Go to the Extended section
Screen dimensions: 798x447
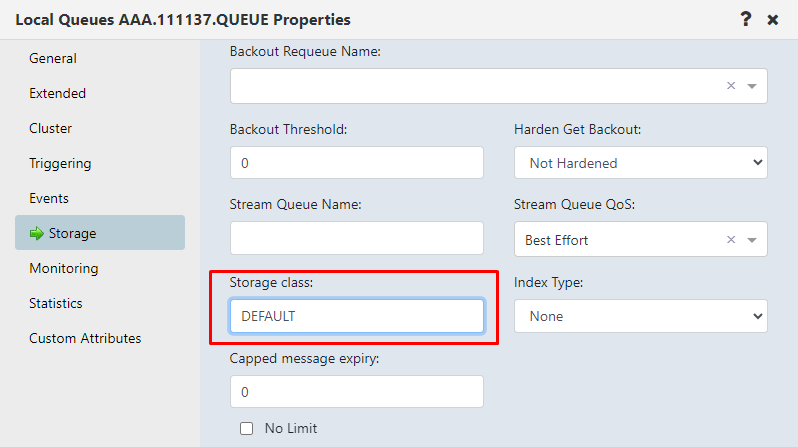(58, 93)
